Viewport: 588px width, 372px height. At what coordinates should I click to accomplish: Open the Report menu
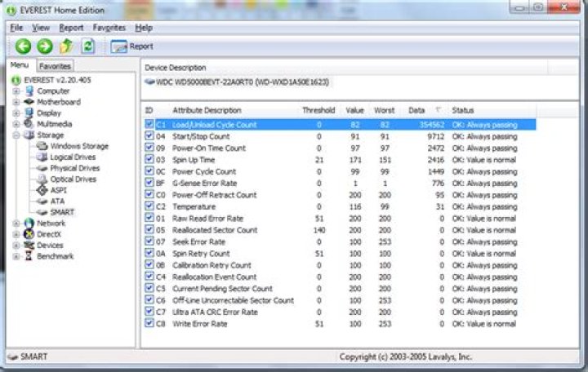(71, 28)
